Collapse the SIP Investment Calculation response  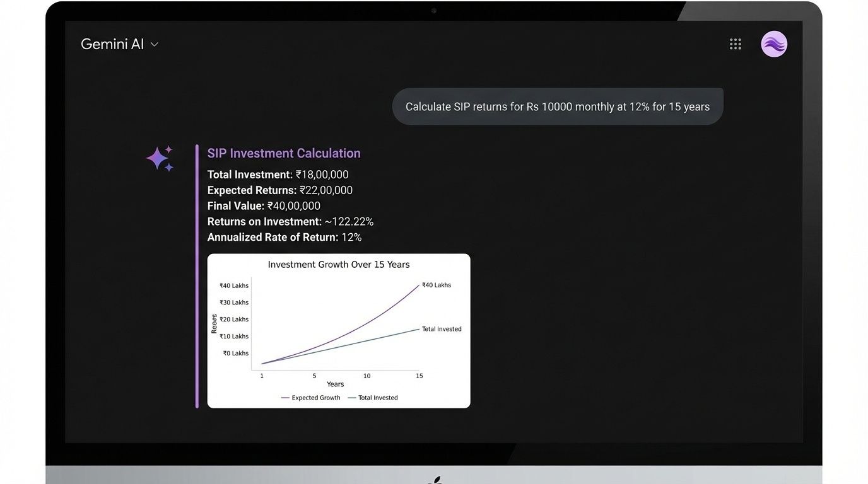tap(284, 153)
